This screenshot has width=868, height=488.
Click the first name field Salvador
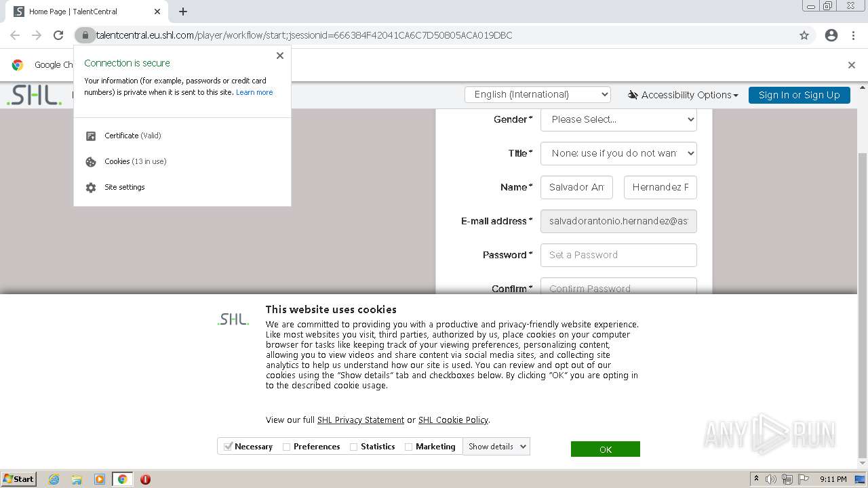tap(576, 187)
